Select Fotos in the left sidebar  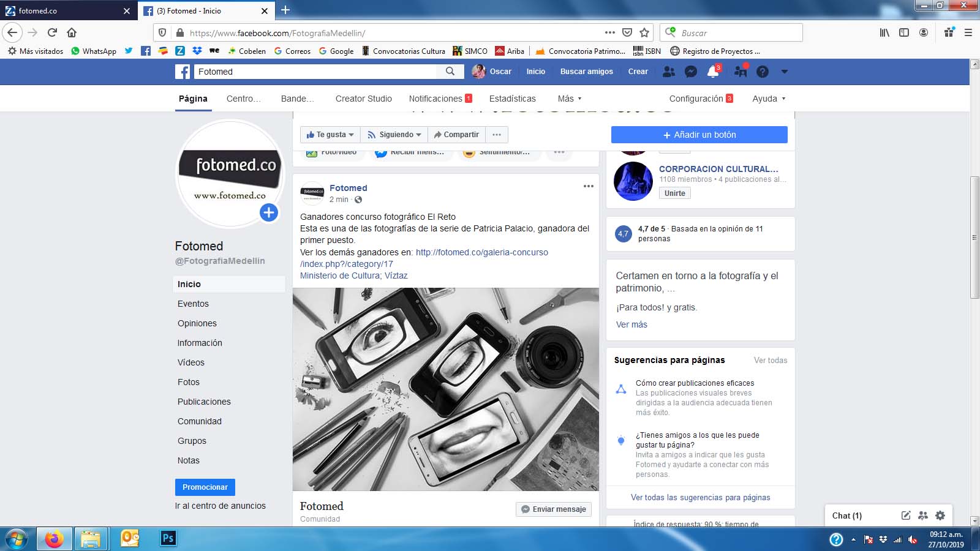click(189, 382)
